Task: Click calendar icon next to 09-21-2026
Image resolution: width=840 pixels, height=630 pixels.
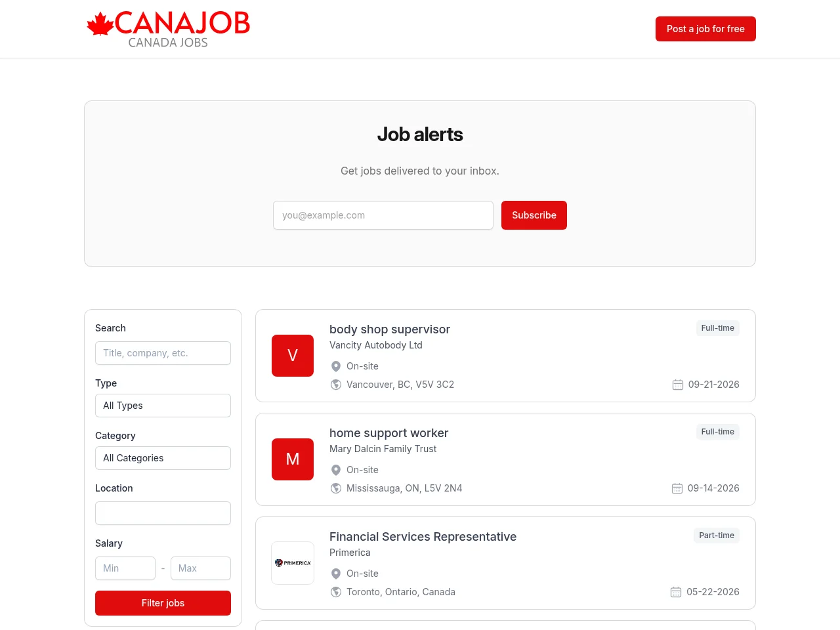Action: tap(678, 385)
